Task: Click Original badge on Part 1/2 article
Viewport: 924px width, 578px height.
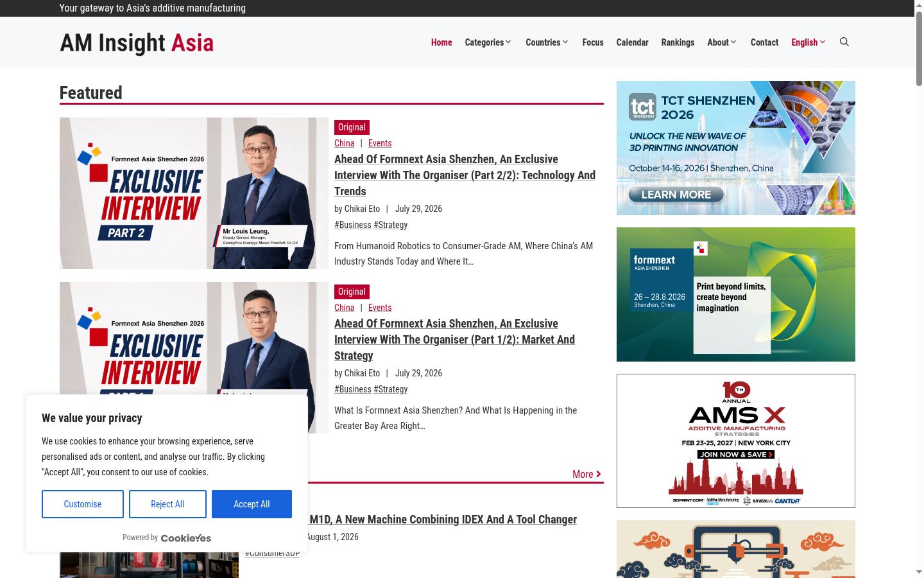Action: coord(352,292)
